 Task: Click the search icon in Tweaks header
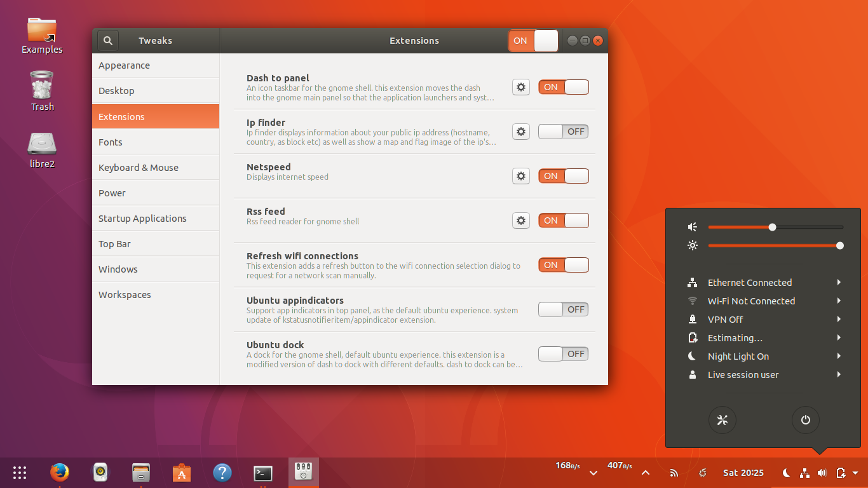pos(108,41)
